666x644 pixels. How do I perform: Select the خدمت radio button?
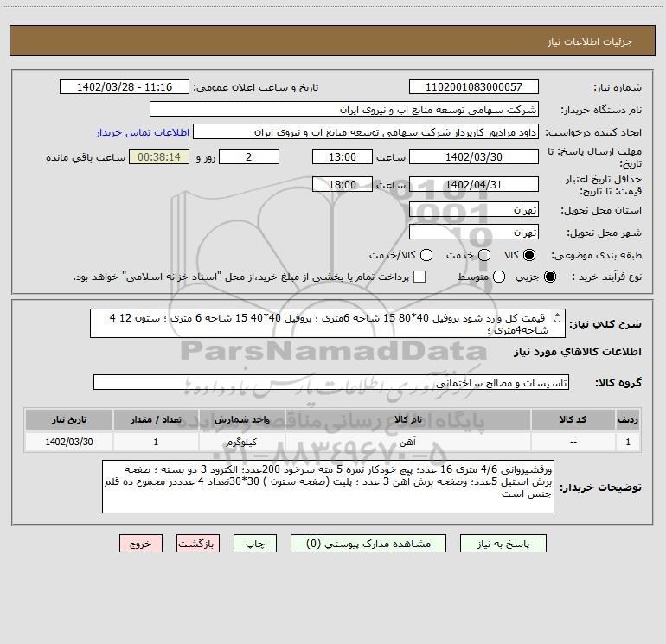(484, 255)
